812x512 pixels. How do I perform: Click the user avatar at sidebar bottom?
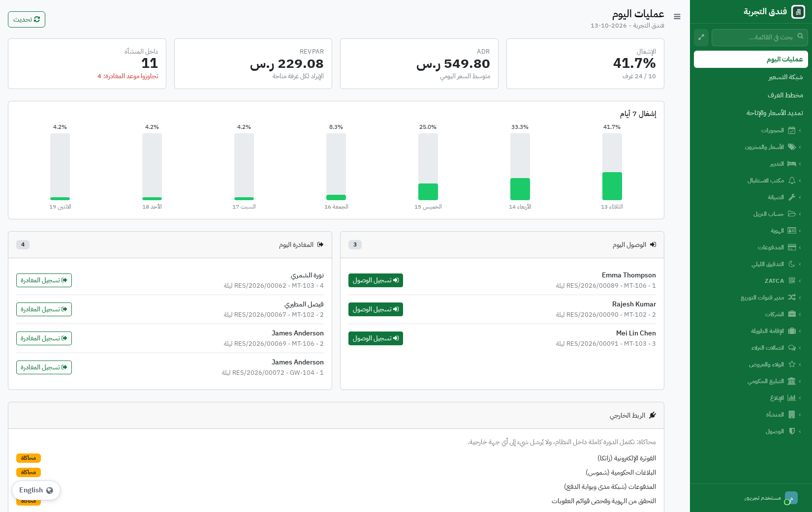(791, 498)
